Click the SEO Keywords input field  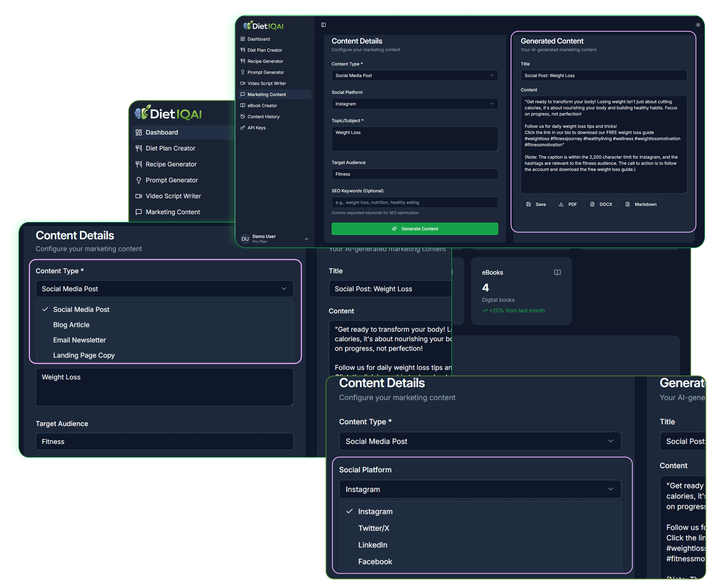(x=415, y=202)
